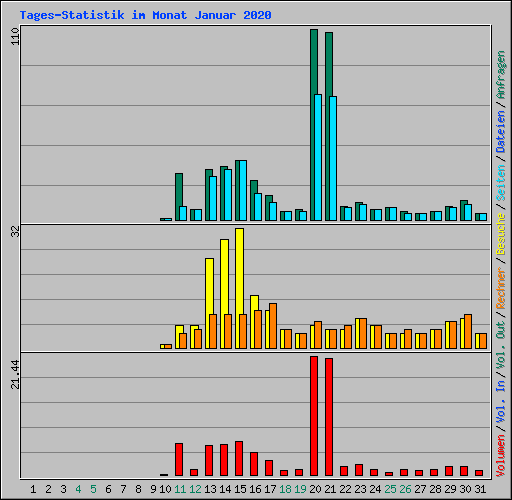The width and height of the screenshot is (512, 500).
Task: Click the Rechner legend label
Action: pos(501,288)
